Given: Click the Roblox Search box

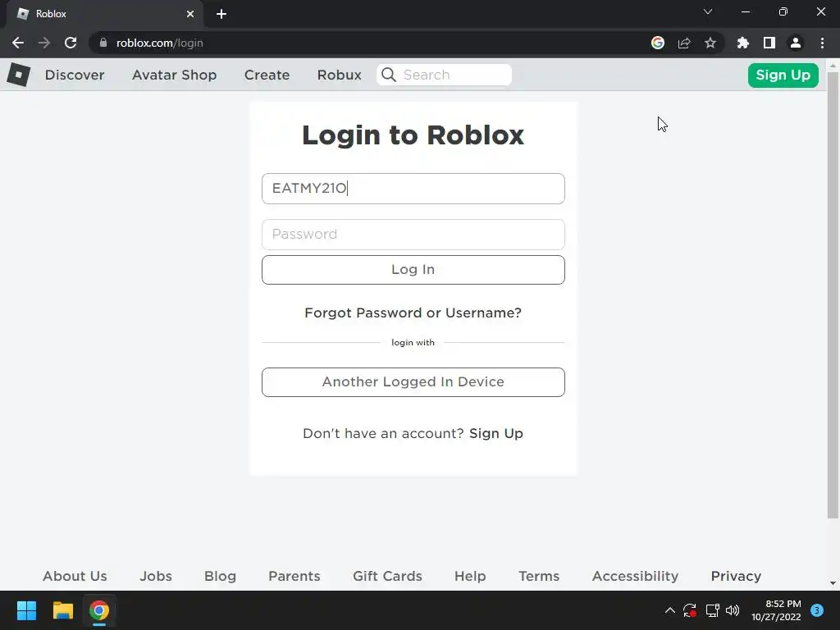Looking at the screenshot, I should (444, 75).
